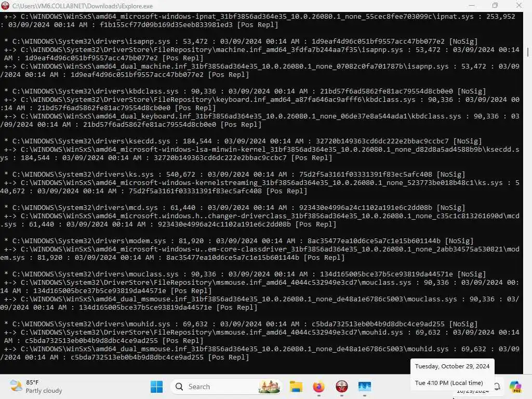Click the castle search highlight image

pyautogui.click(x=269, y=387)
